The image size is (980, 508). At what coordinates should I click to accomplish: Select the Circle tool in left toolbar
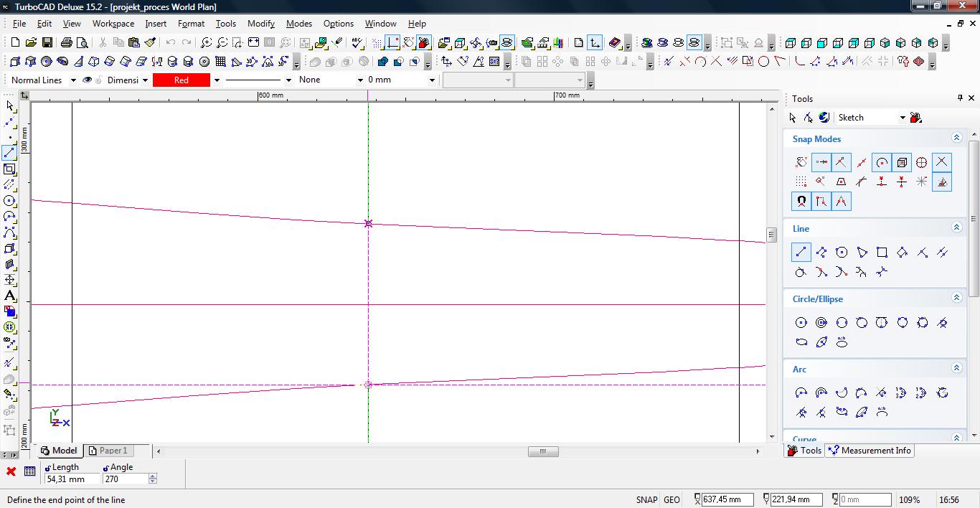pos(9,201)
